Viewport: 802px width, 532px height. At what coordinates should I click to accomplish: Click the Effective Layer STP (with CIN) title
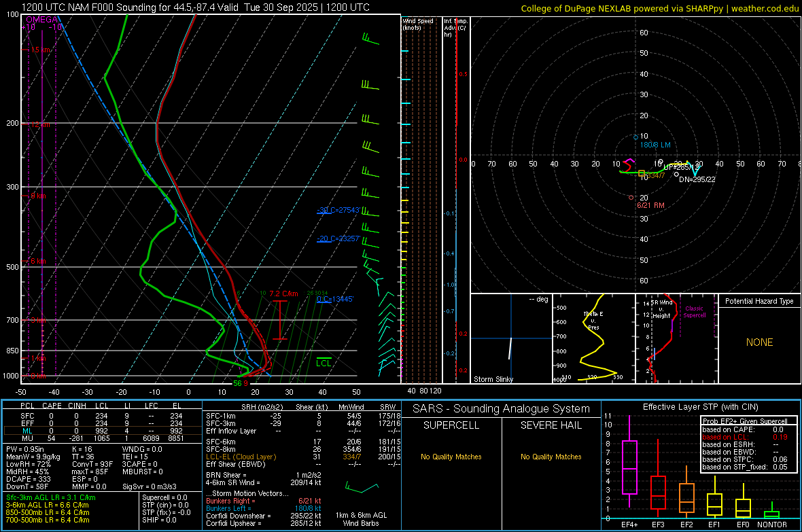[x=700, y=407]
